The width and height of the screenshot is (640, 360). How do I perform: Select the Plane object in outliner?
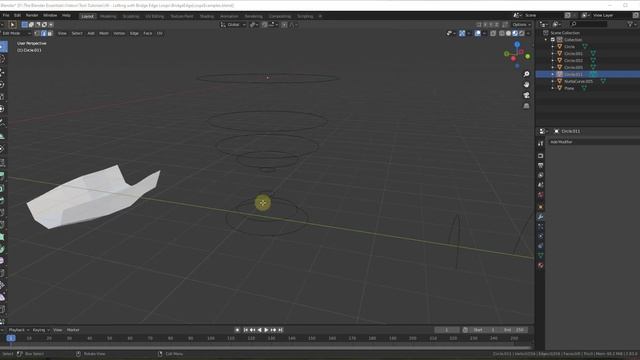pos(569,88)
